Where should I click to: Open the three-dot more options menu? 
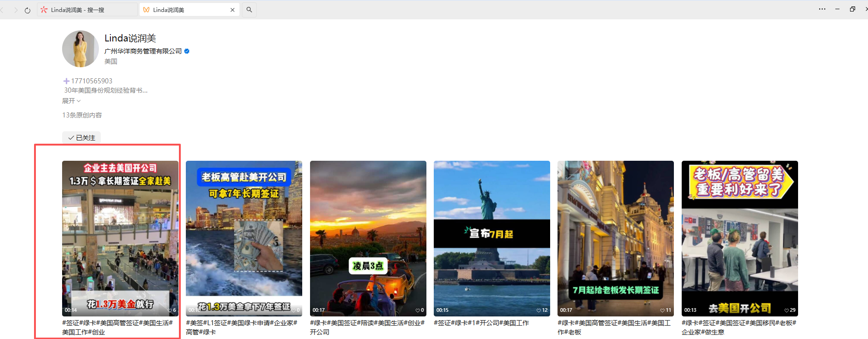pos(822,9)
